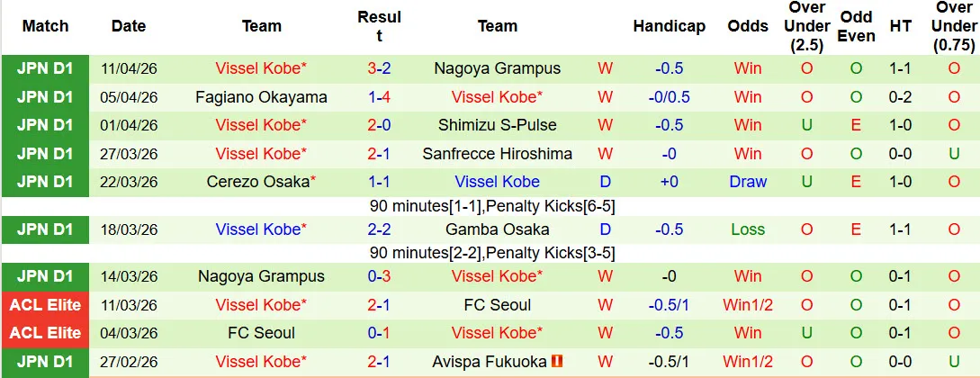The height and width of the screenshot is (378, 980).
Task: Select the Sanfrecce Hiroshima team link
Action: pyautogui.click(x=498, y=154)
